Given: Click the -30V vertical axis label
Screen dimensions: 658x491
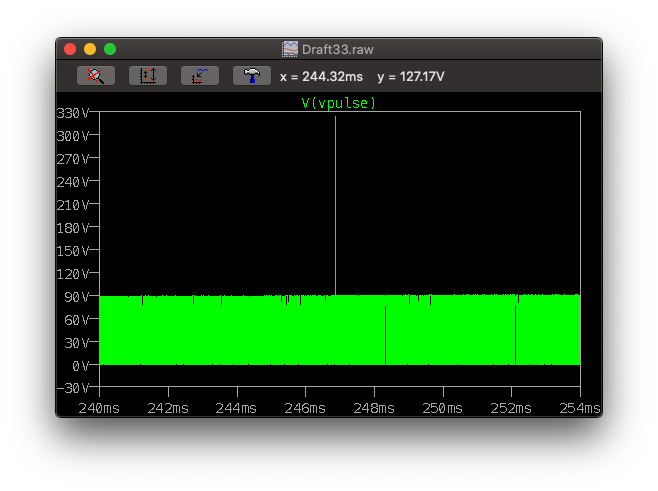Looking at the screenshot, I should 73,388.
